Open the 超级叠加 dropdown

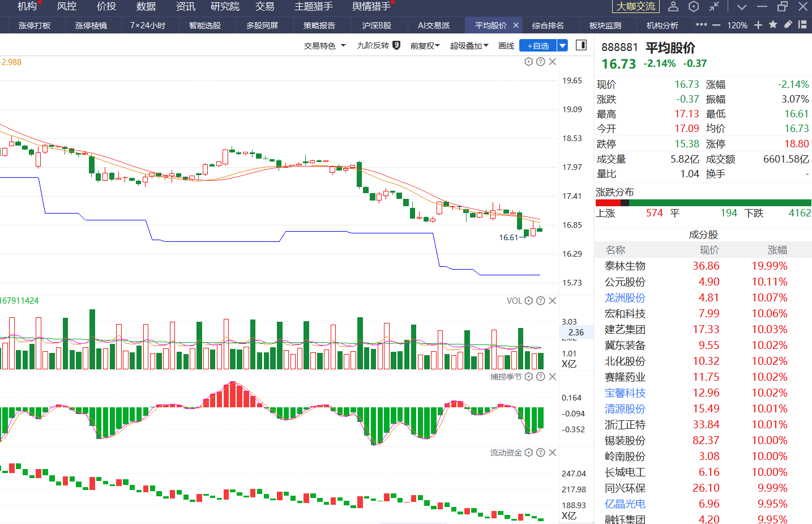(x=469, y=46)
